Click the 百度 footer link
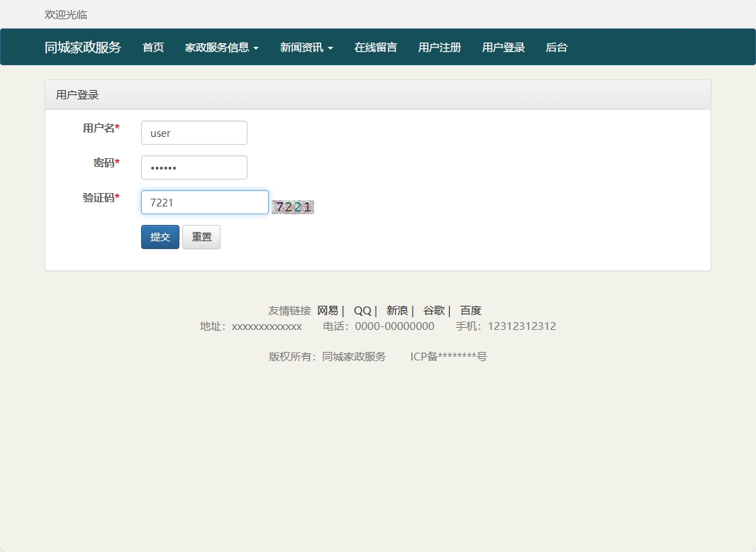756x552 pixels. tap(471, 310)
